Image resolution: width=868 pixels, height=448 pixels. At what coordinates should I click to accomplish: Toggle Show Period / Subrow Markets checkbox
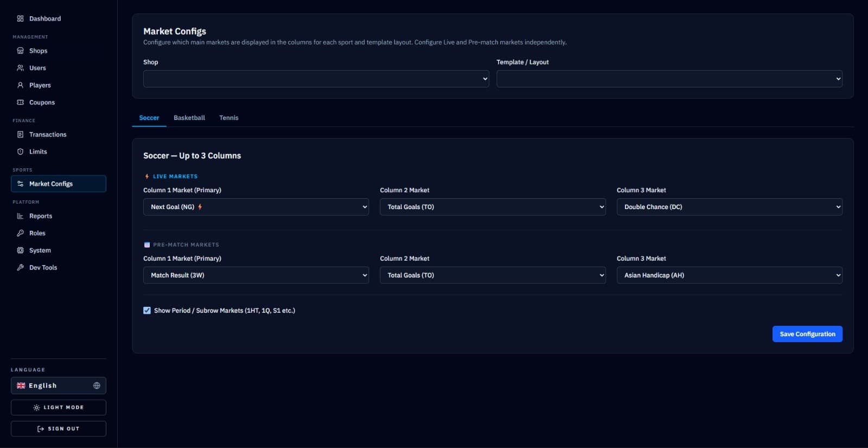tap(147, 311)
